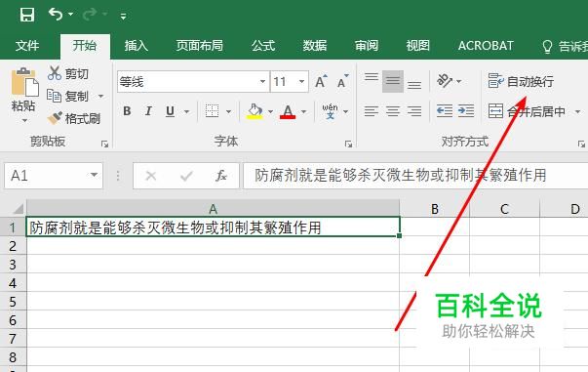Open the 字体 dialog launcher
The image size is (588, 372).
(348, 144)
